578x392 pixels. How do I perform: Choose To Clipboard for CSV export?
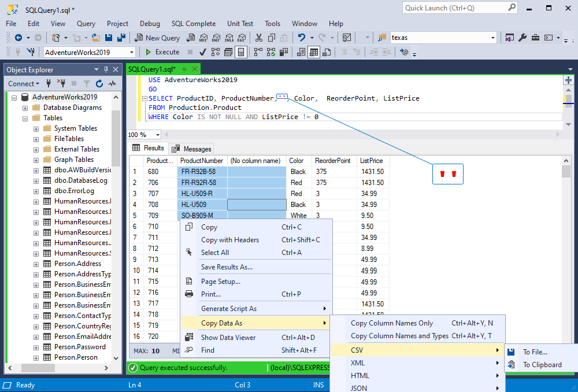click(542, 365)
